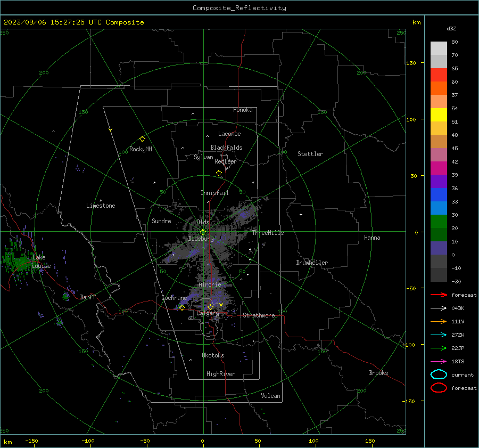Viewport: 479px width, 448px height.
Task: Click the Stettler map label
Action: pos(310,154)
